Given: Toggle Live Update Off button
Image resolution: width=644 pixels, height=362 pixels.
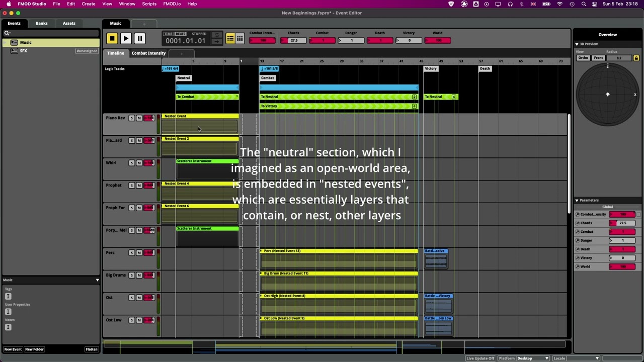Looking at the screenshot, I should 480,358.
